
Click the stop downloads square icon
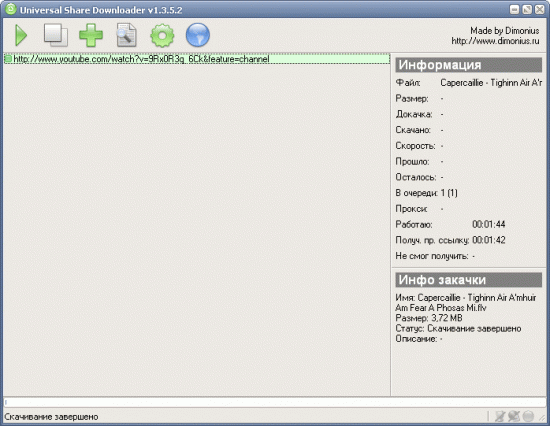[x=56, y=35]
